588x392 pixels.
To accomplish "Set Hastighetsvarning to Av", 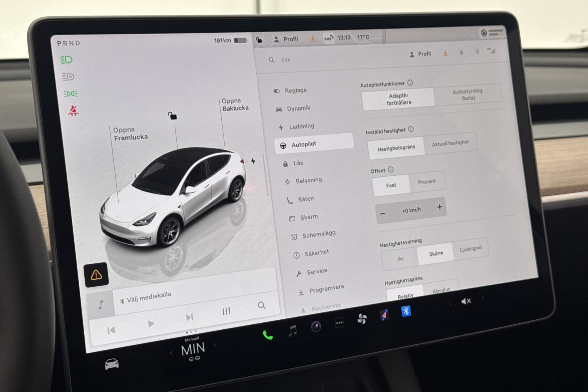I will pos(400,259).
